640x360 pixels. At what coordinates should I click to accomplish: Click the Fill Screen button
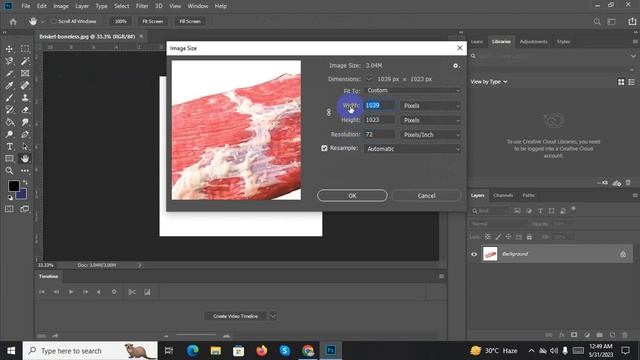tap(190, 21)
